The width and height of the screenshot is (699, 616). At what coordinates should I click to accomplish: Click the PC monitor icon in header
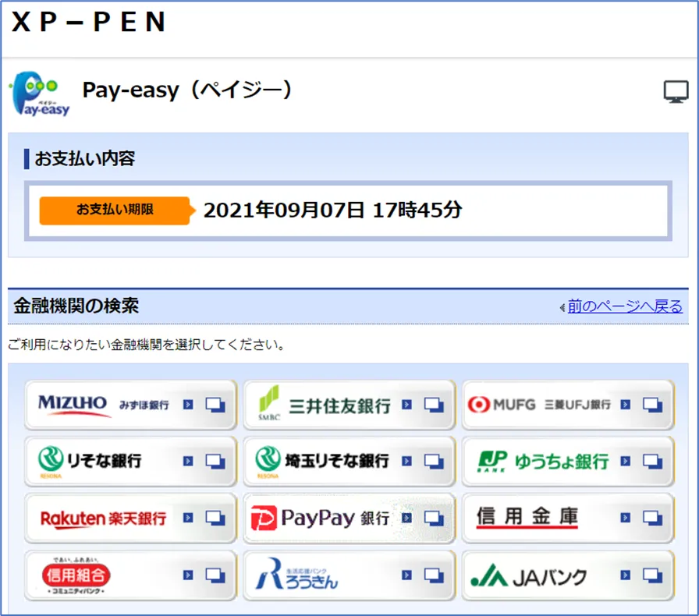(676, 91)
